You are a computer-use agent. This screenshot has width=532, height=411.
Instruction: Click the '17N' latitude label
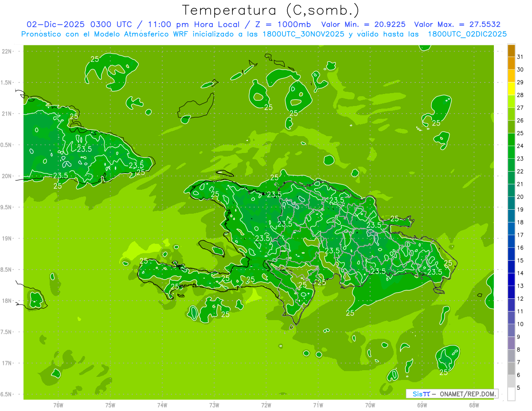(7, 363)
